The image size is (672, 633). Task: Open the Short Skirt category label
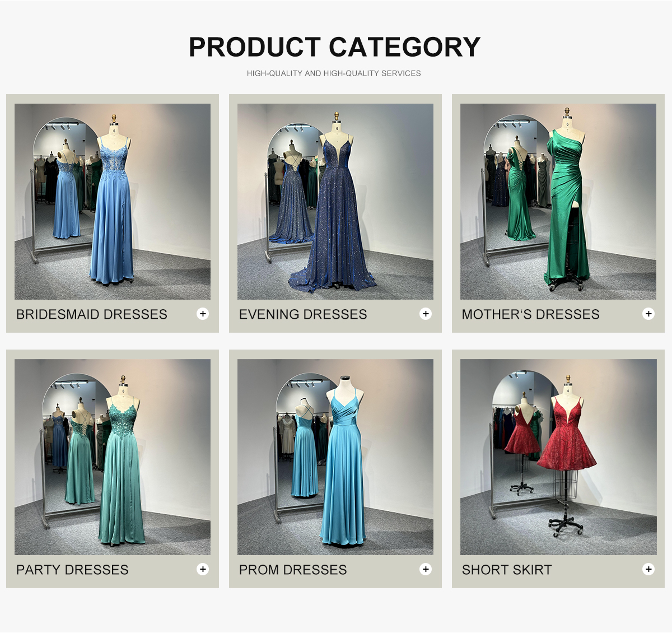pos(507,570)
